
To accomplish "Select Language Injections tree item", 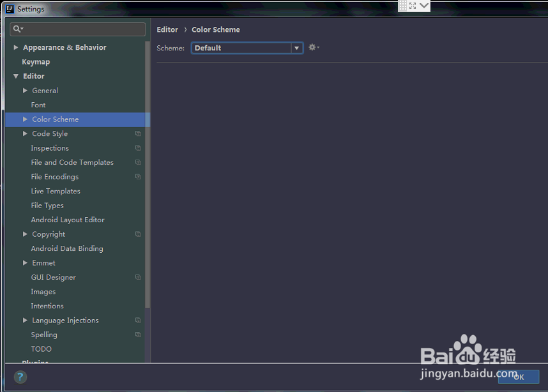I will coord(65,320).
